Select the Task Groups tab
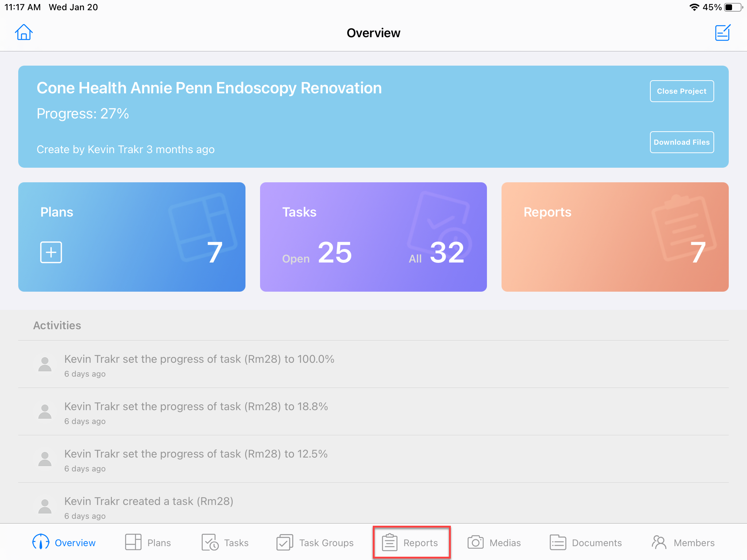747x560 pixels. [316, 542]
